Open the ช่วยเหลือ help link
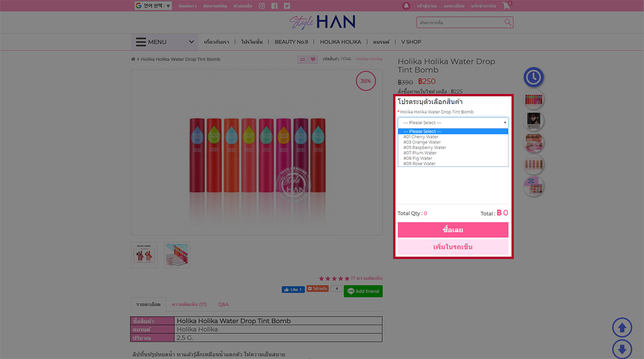The width and height of the screenshot is (644, 359). pos(242,6)
